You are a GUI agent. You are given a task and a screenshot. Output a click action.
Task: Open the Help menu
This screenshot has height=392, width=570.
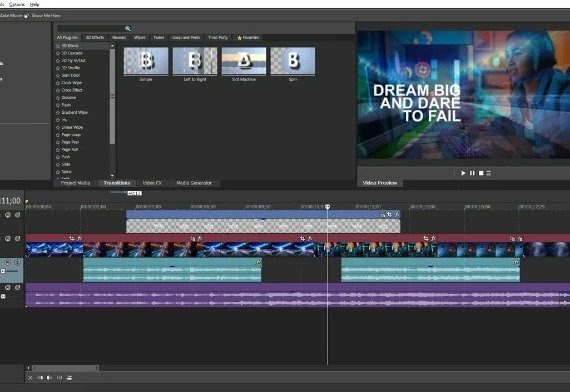(x=35, y=4)
